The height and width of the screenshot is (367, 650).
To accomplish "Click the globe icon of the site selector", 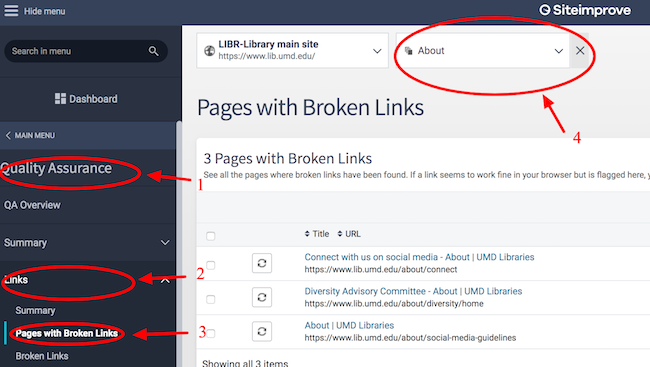I will [x=209, y=51].
